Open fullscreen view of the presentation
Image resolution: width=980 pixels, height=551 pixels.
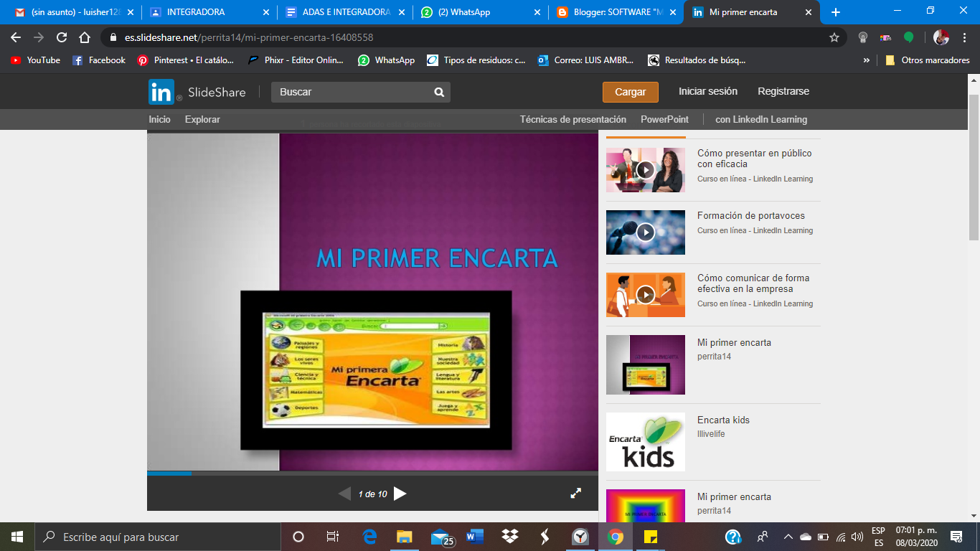(575, 494)
